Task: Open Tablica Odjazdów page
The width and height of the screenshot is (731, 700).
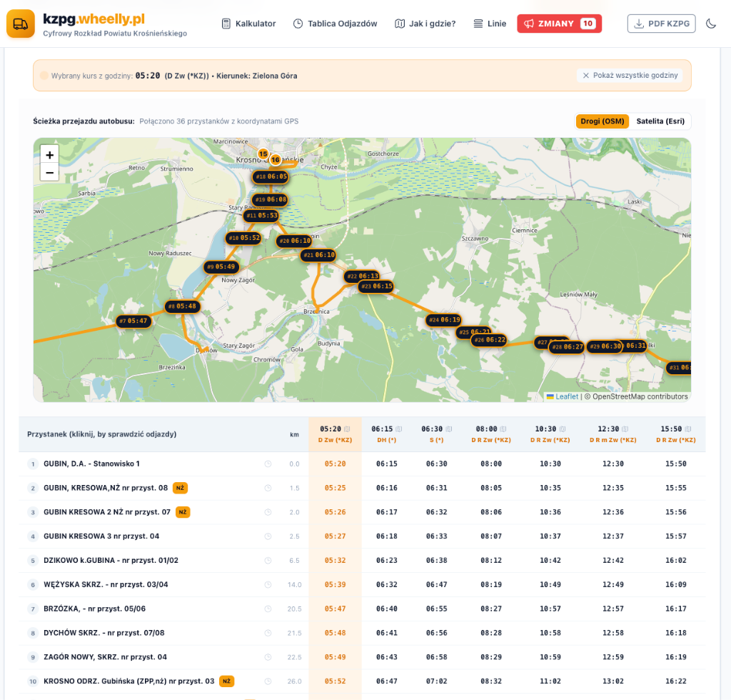Action: [x=336, y=24]
